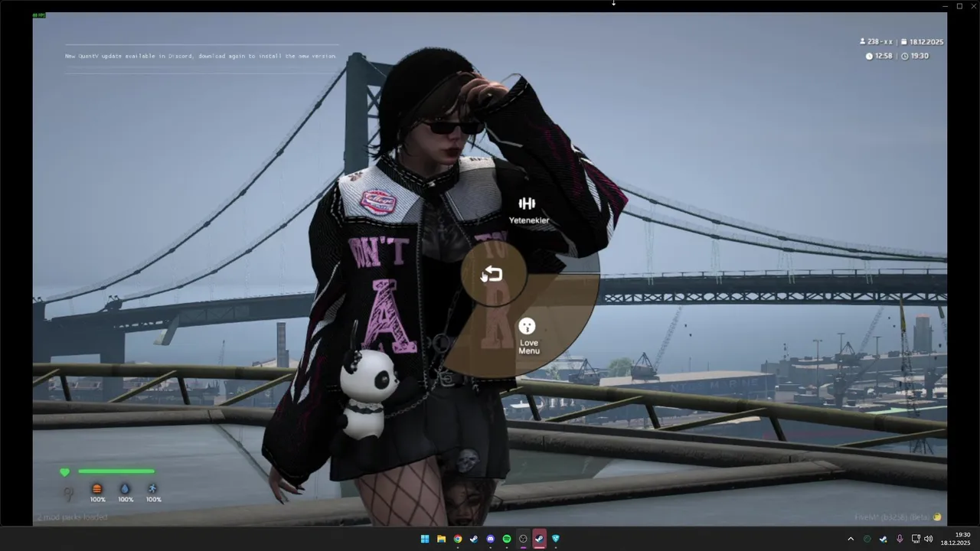The image size is (980, 551).
Task: Click the "2 mod packs loaded" text
Action: pos(73,517)
